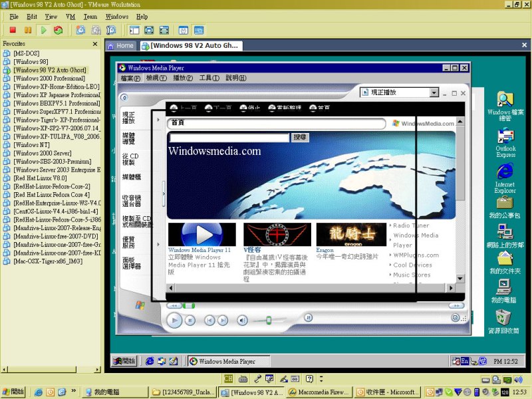Click the fast forward button in Media Player

pos(456,306)
